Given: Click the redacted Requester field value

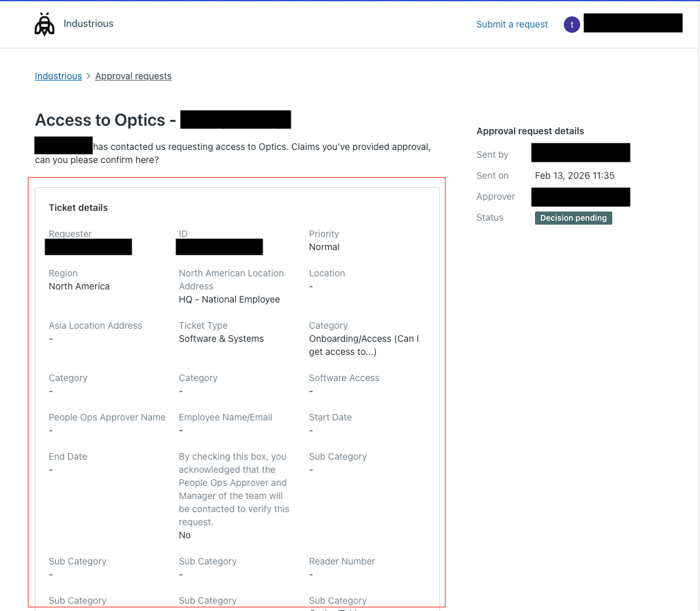Looking at the screenshot, I should click(x=88, y=247).
